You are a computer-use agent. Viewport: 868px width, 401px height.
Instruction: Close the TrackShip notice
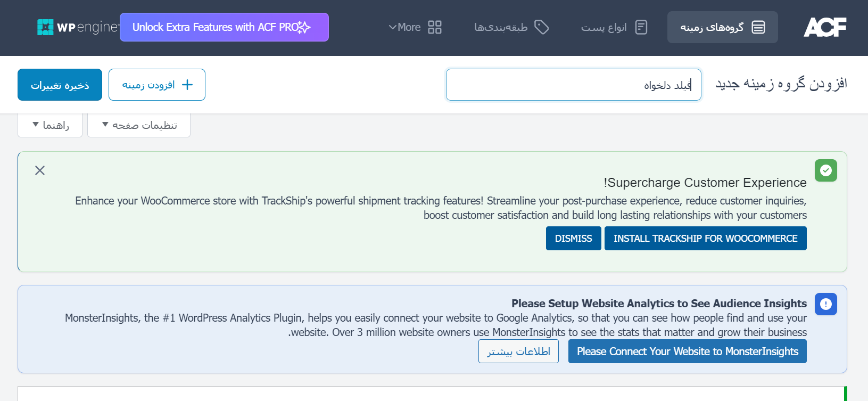click(40, 170)
